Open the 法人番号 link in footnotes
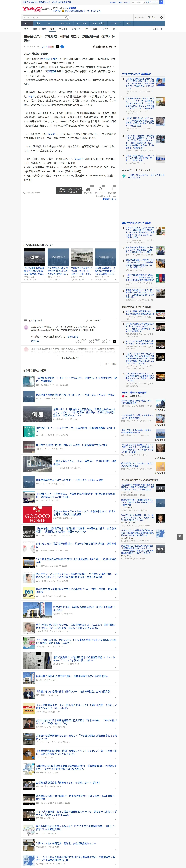This screenshot has width=186, height=868. click(79, 159)
